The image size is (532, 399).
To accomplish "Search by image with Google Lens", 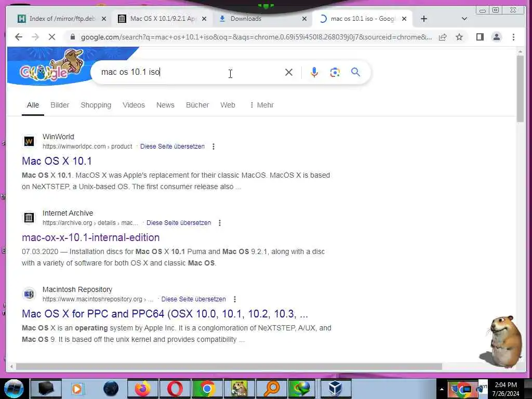I will (x=335, y=72).
